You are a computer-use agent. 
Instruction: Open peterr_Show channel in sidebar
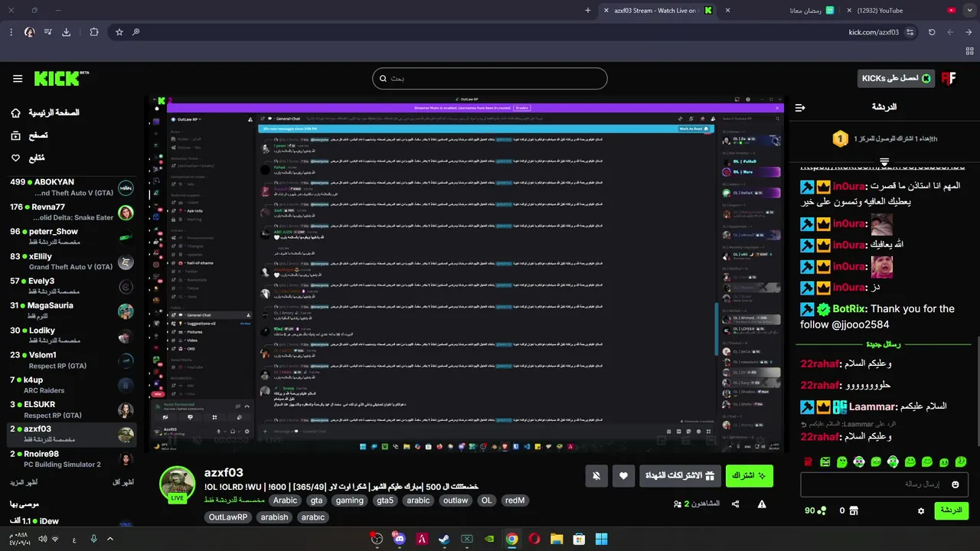[72, 236]
